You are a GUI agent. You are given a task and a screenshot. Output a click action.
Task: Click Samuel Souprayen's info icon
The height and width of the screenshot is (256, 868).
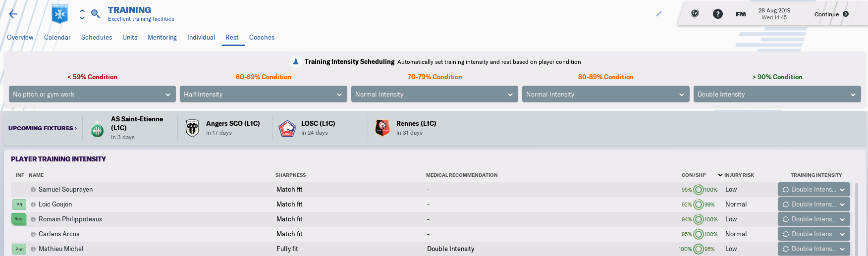[x=33, y=190]
